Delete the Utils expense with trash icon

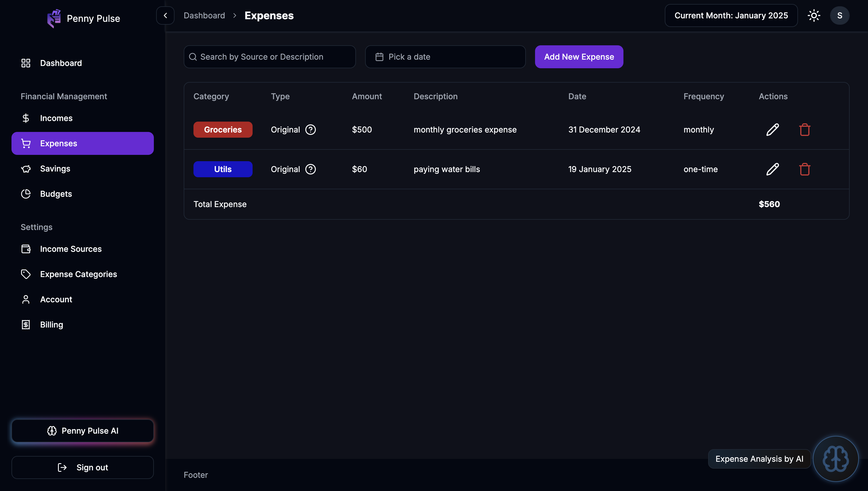coord(805,169)
